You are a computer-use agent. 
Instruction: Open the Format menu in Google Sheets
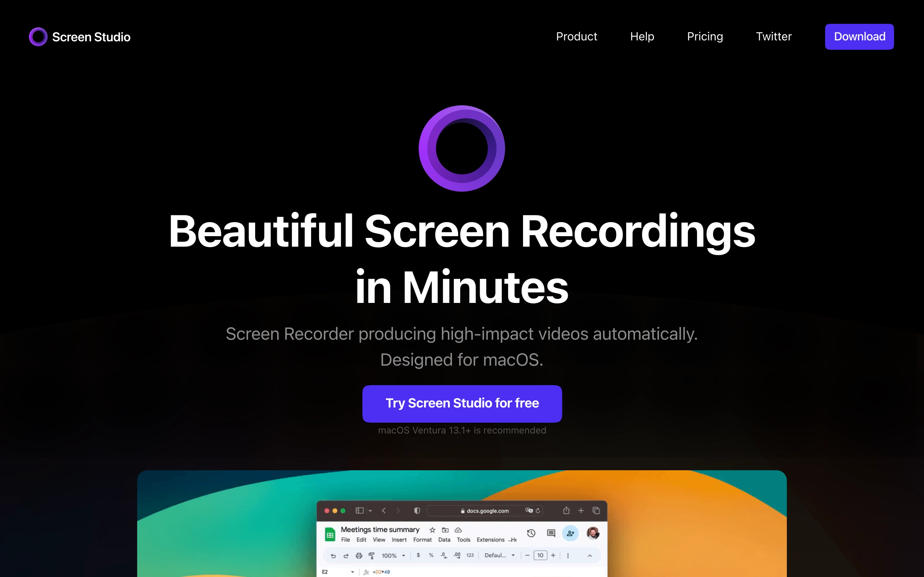[423, 539]
